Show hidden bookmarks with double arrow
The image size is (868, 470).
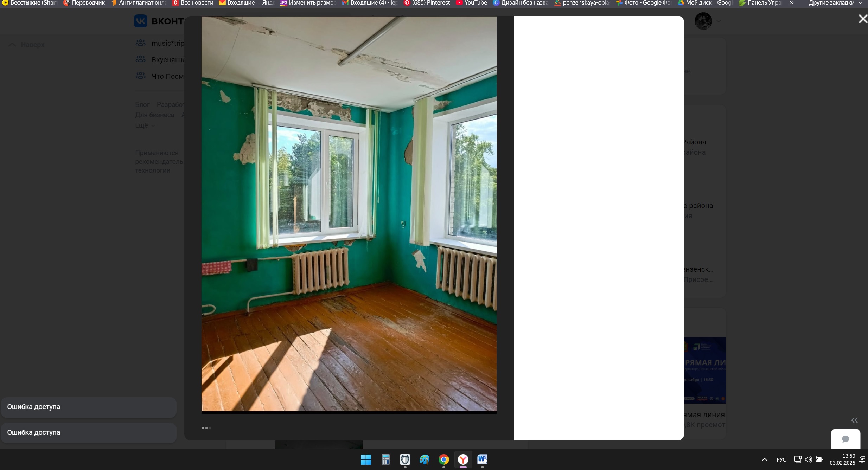click(791, 3)
